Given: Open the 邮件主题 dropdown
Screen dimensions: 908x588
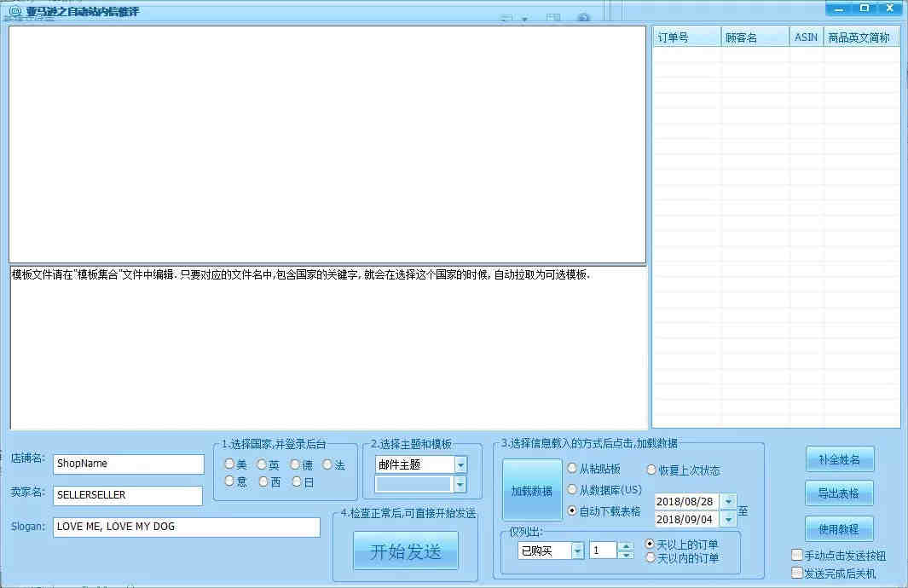Looking at the screenshot, I should coord(460,464).
